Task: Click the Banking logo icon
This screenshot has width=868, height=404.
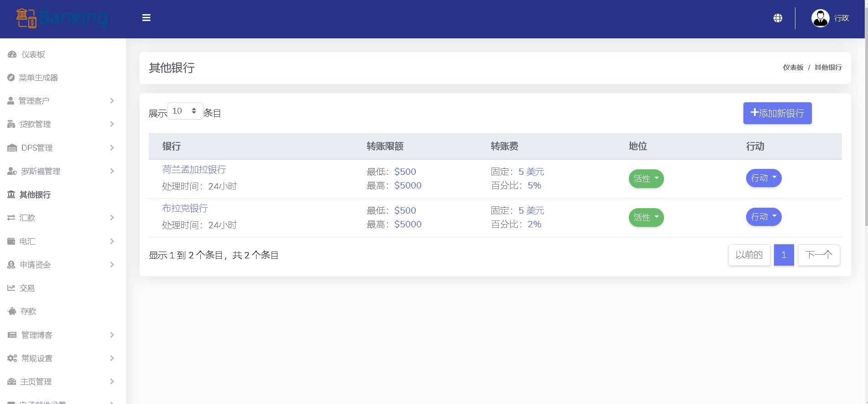Action: click(x=26, y=18)
